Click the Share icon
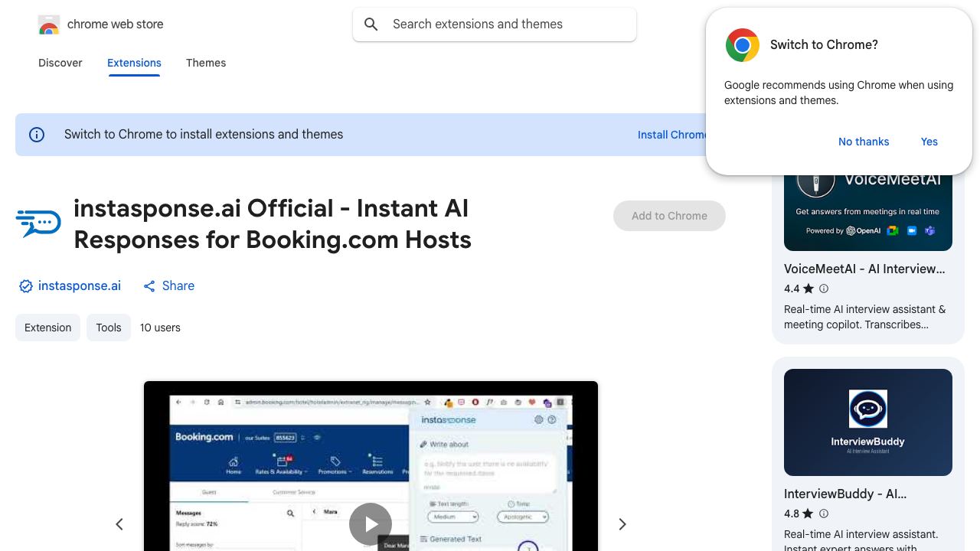Screen dimensions: 980x551 (149, 286)
